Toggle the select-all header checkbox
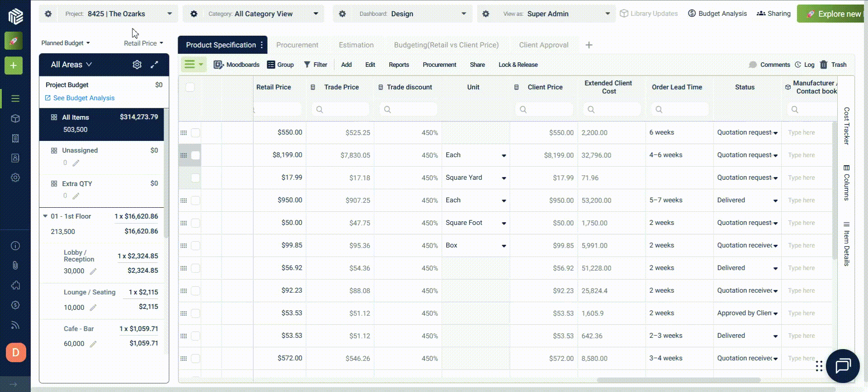Viewport: 868px width, 392px height. tap(190, 87)
